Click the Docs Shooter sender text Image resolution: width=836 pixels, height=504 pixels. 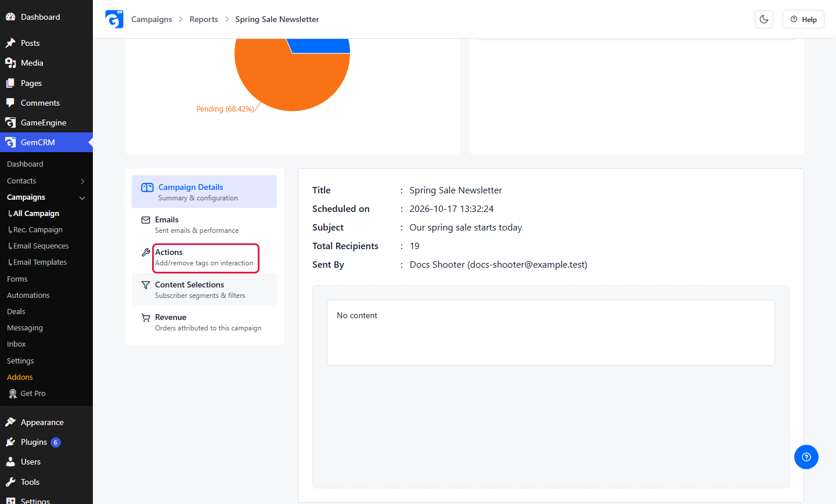click(498, 265)
